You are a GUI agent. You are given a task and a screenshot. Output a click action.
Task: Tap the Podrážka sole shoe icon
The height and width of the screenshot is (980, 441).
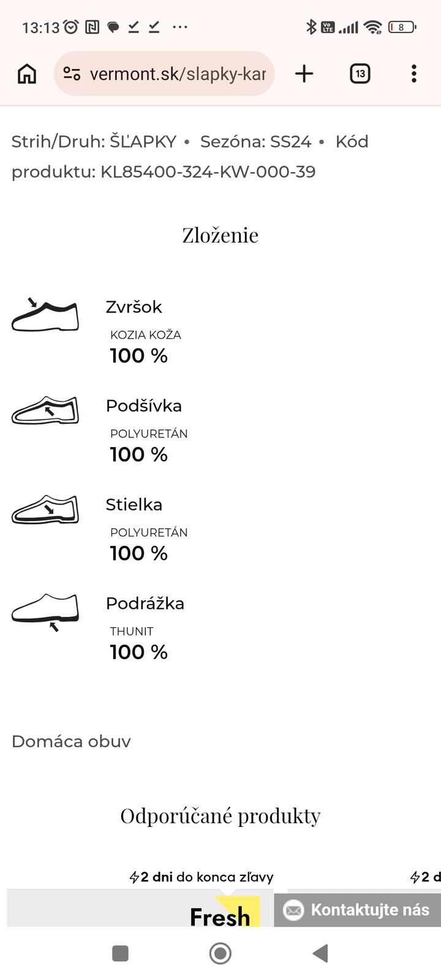[45, 611]
